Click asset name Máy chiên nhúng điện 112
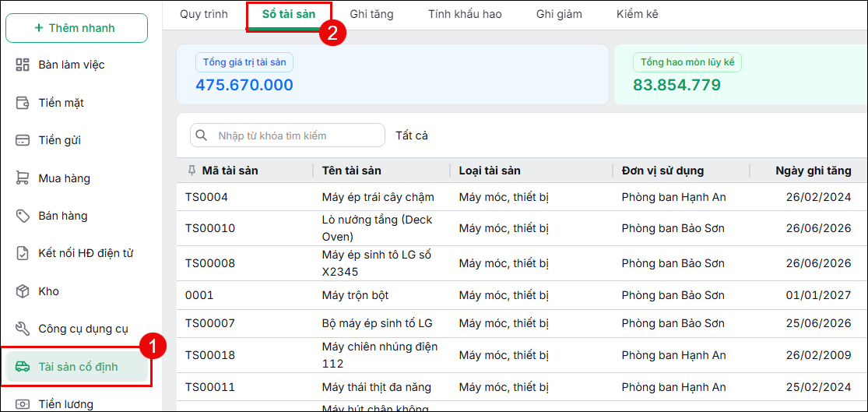The height and width of the screenshot is (412, 868). pos(380,355)
